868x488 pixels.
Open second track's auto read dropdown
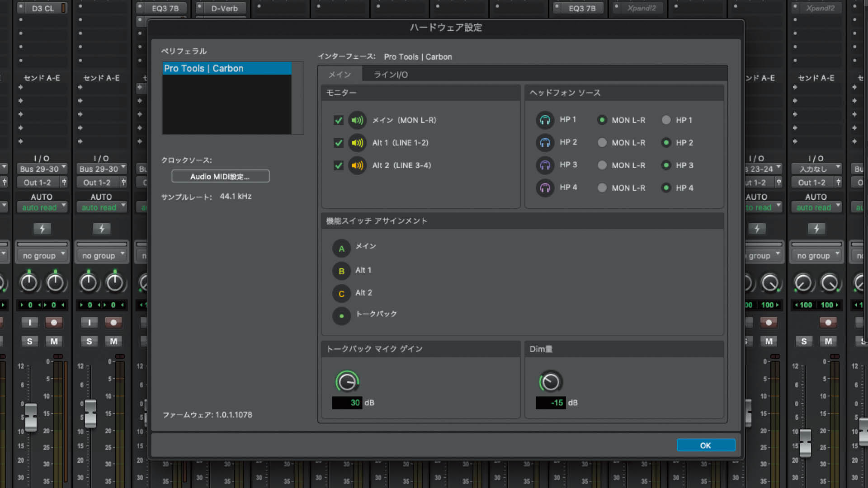[102, 207]
